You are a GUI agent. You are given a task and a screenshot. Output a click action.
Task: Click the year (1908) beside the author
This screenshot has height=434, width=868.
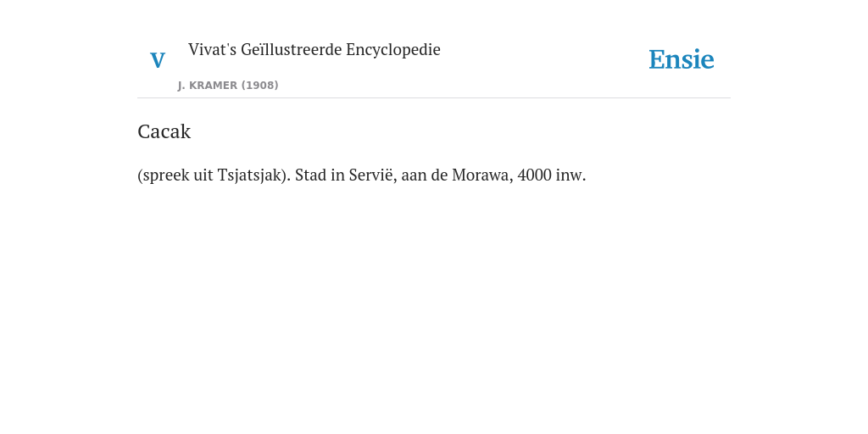click(x=259, y=86)
